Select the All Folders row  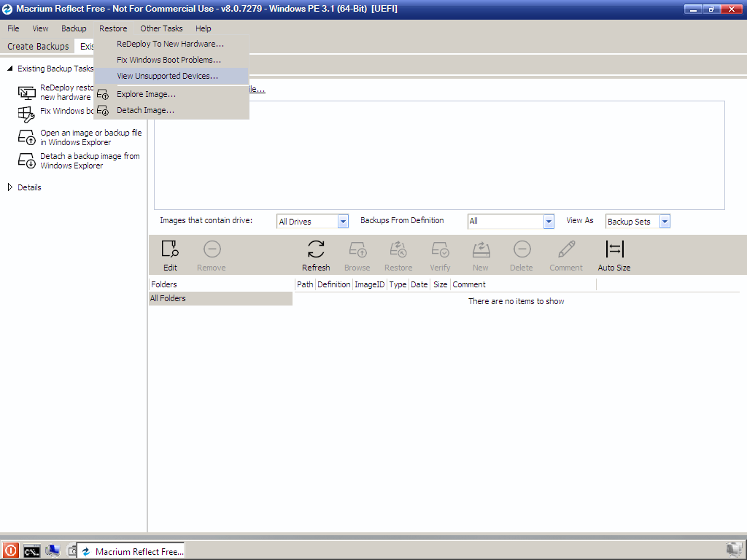point(220,298)
